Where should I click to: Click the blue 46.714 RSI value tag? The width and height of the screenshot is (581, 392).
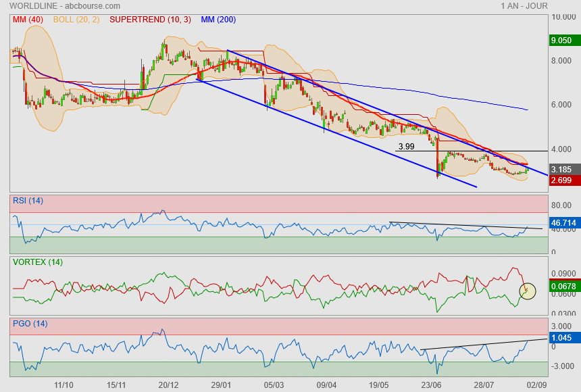point(563,222)
